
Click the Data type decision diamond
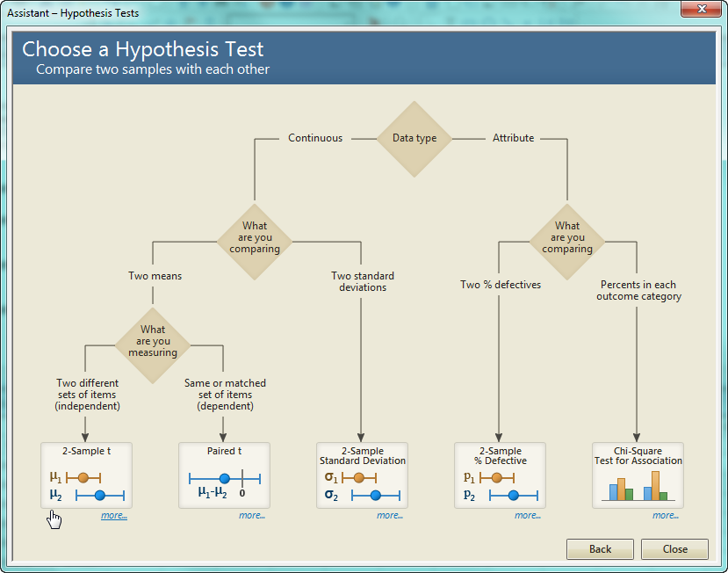pyautogui.click(x=414, y=138)
